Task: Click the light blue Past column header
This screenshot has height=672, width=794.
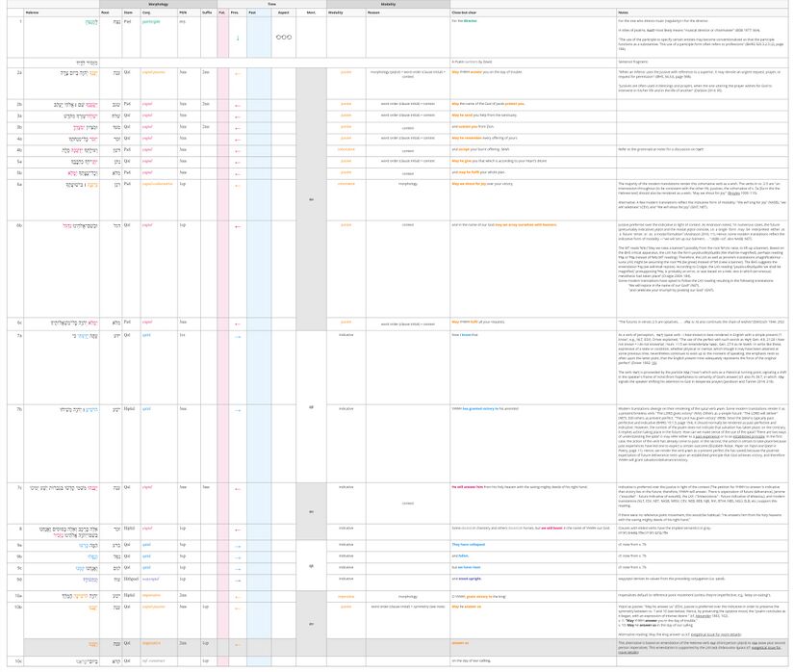Action: [252, 13]
